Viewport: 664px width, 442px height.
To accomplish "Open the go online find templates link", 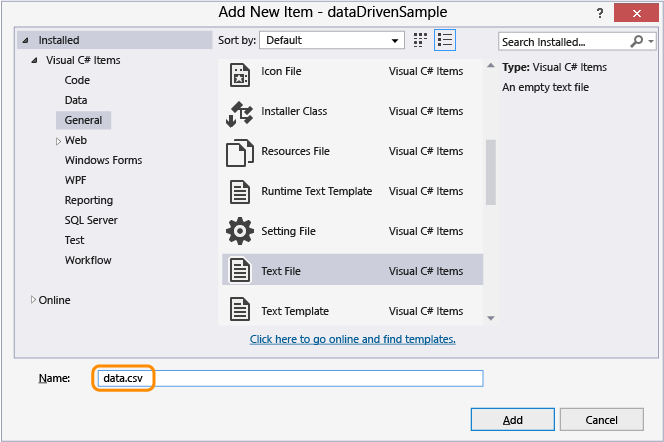I will tap(352, 339).
